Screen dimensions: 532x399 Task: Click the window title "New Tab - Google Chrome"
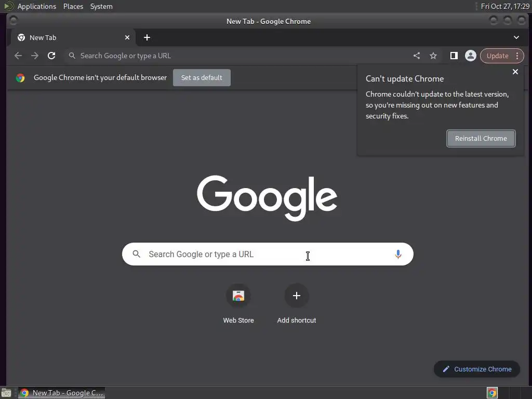(269, 21)
